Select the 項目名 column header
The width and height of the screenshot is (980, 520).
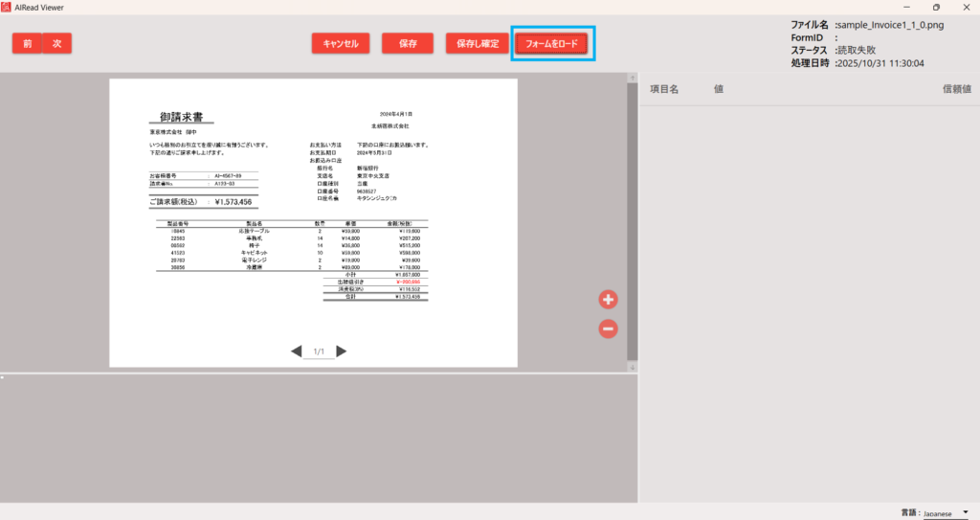tap(664, 89)
